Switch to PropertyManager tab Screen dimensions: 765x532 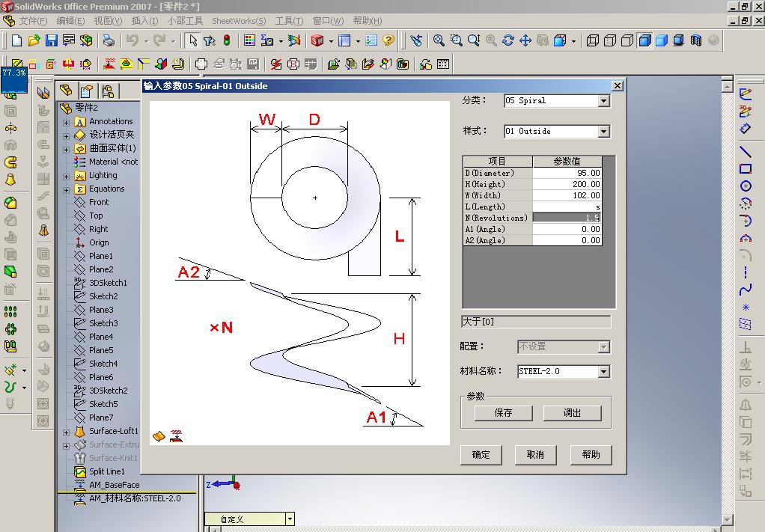[87, 91]
